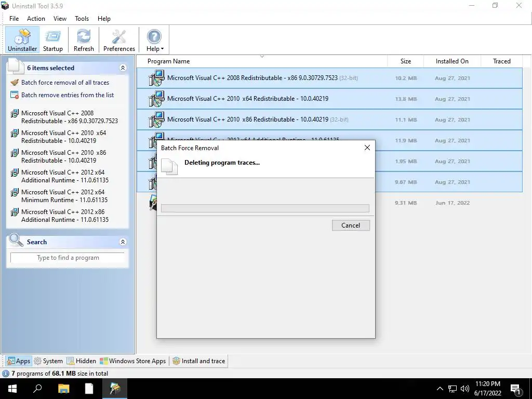
Task: Sort by Installed On column header
Action: (x=452, y=61)
